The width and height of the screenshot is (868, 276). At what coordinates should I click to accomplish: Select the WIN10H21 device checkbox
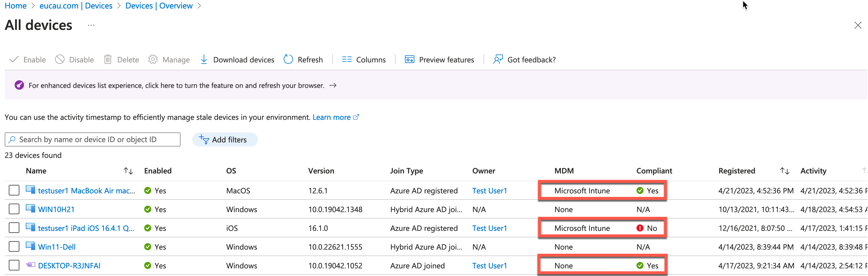[14, 209]
